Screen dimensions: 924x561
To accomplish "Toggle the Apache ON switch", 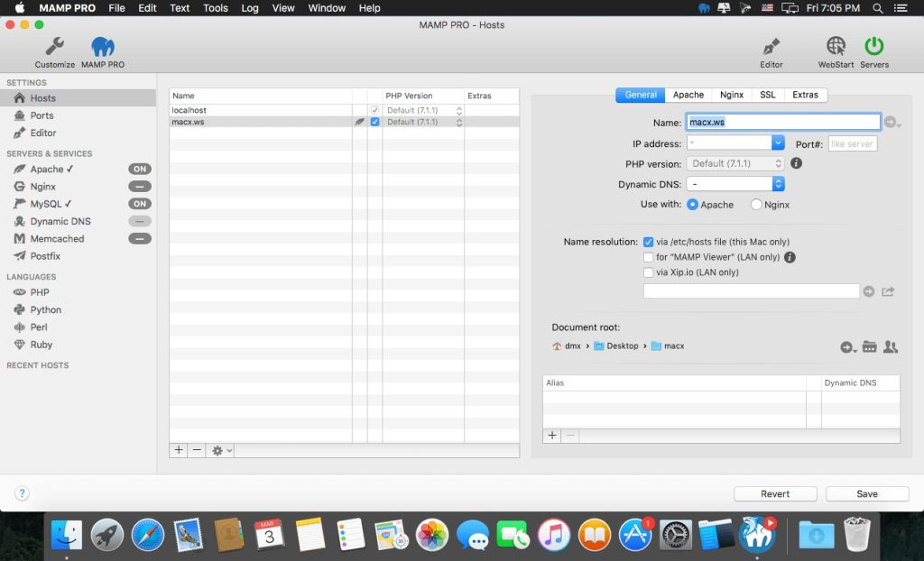I will [140, 169].
